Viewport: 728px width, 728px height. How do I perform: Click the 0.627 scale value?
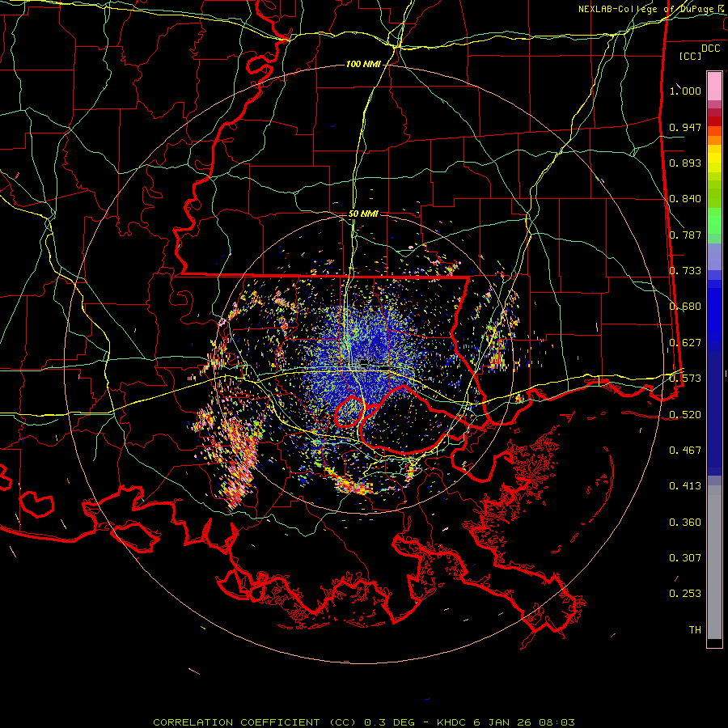(685, 343)
